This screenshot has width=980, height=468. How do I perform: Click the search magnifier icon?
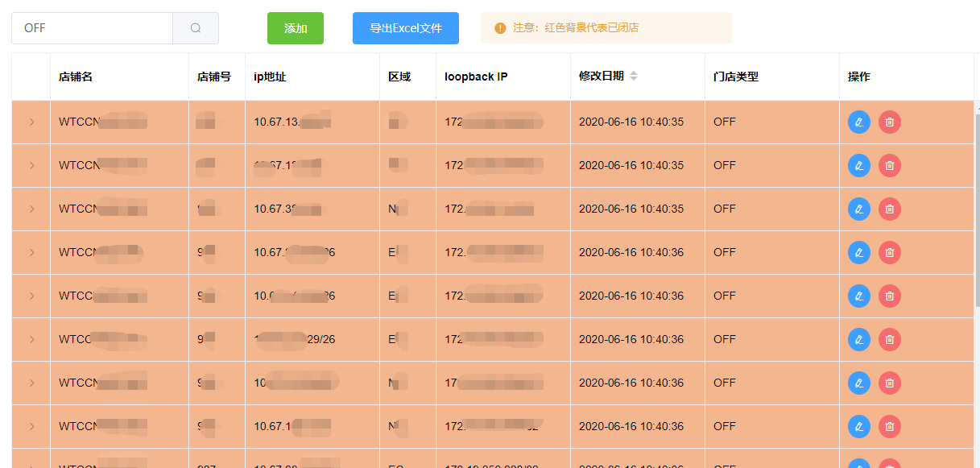pos(195,27)
